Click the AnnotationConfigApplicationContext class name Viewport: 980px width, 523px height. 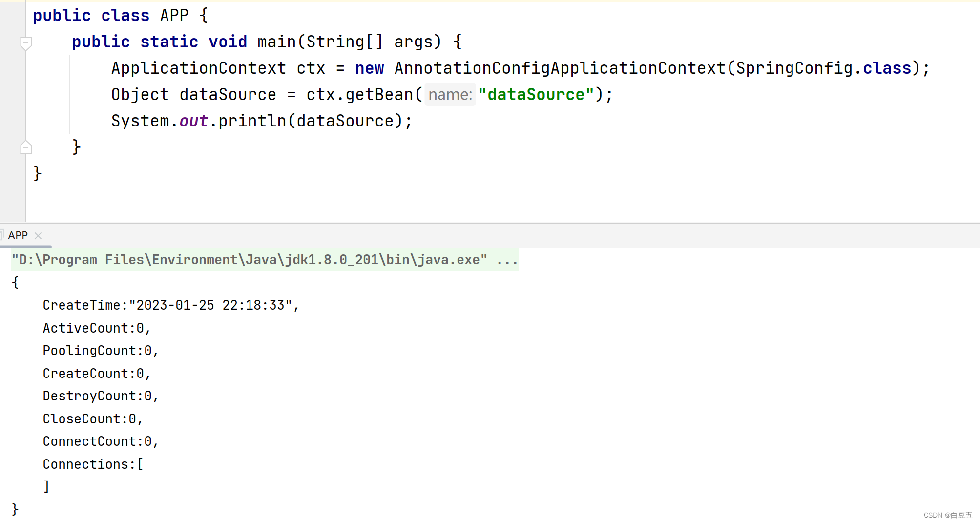(x=560, y=68)
